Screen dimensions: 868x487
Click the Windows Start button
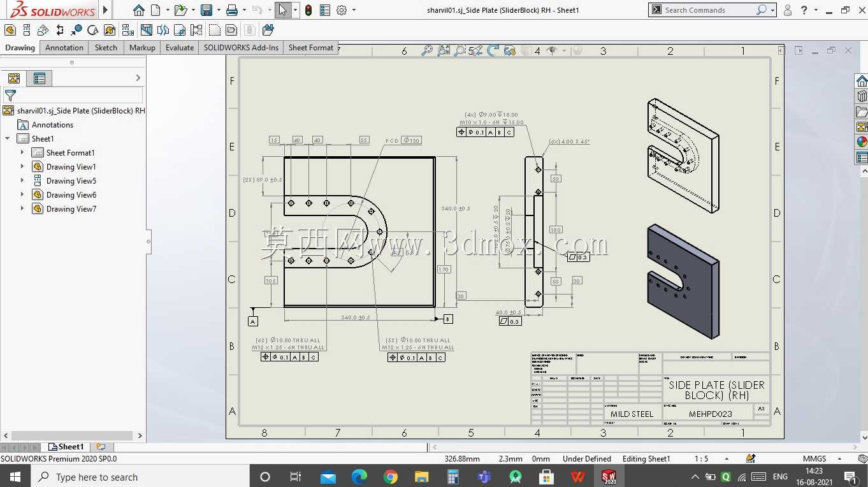15,476
